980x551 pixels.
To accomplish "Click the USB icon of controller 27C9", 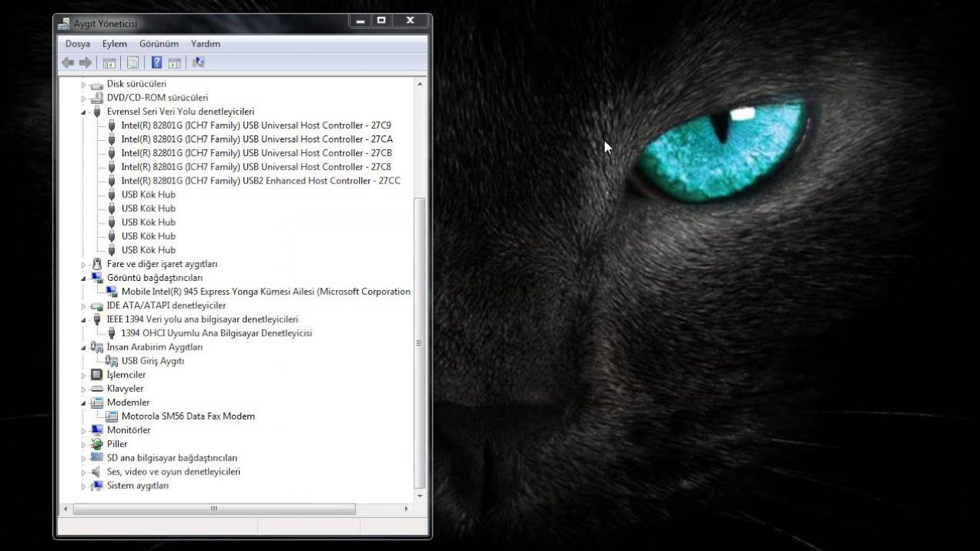I will pyautogui.click(x=112, y=126).
